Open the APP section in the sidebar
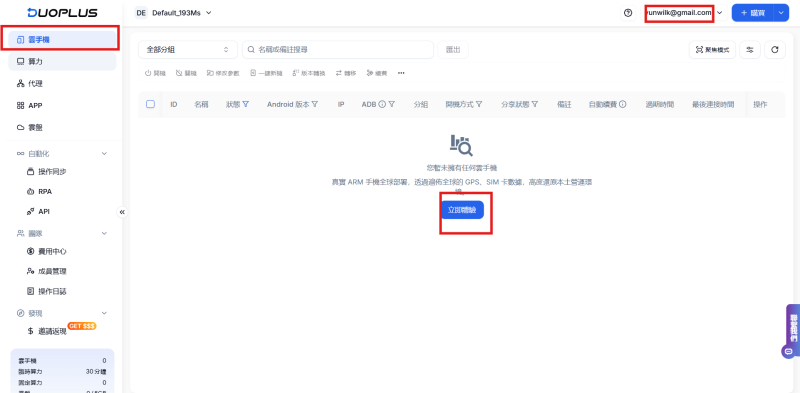 pyautogui.click(x=62, y=105)
